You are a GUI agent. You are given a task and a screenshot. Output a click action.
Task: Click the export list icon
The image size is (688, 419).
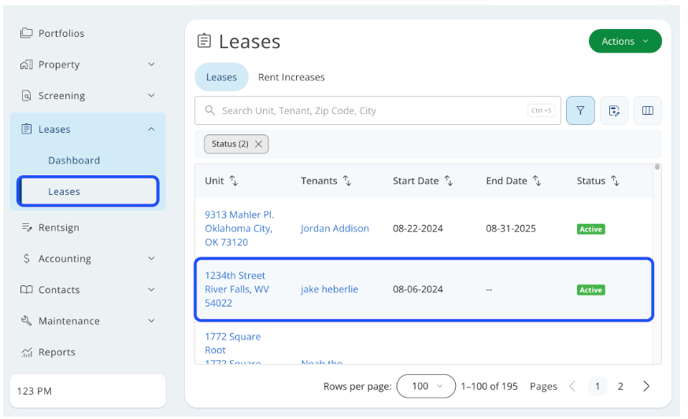pyautogui.click(x=614, y=111)
